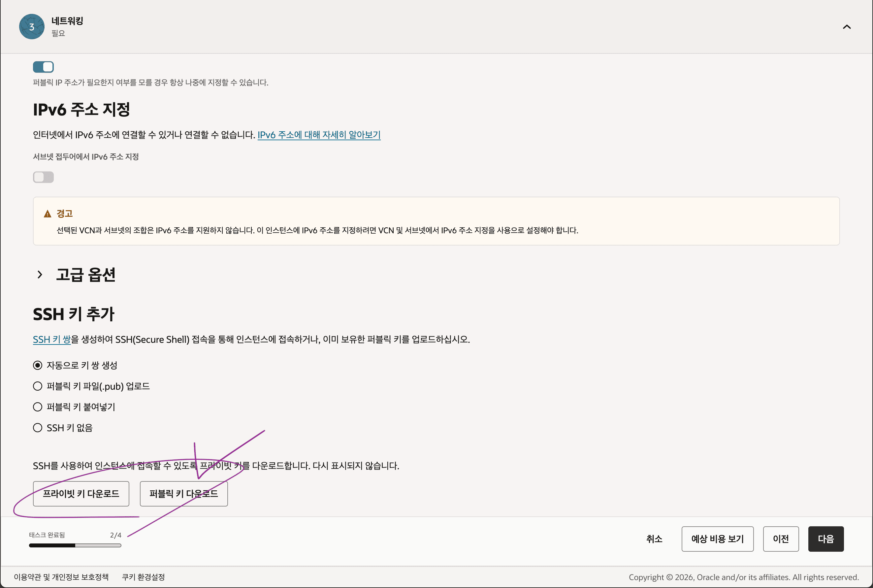Click 퍼블릭 키 다운로드 button
873x588 pixels.
coord(184,494)
